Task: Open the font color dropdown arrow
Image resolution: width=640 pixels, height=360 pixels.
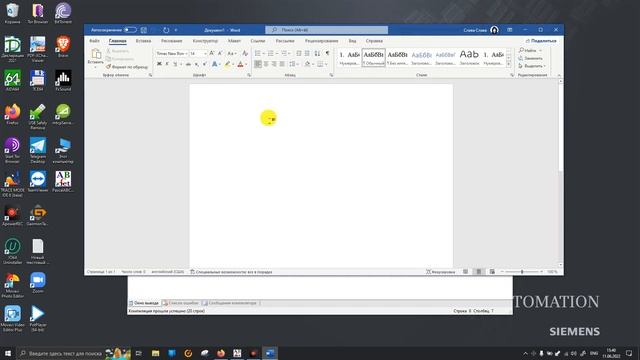Action: coord(246,64)
